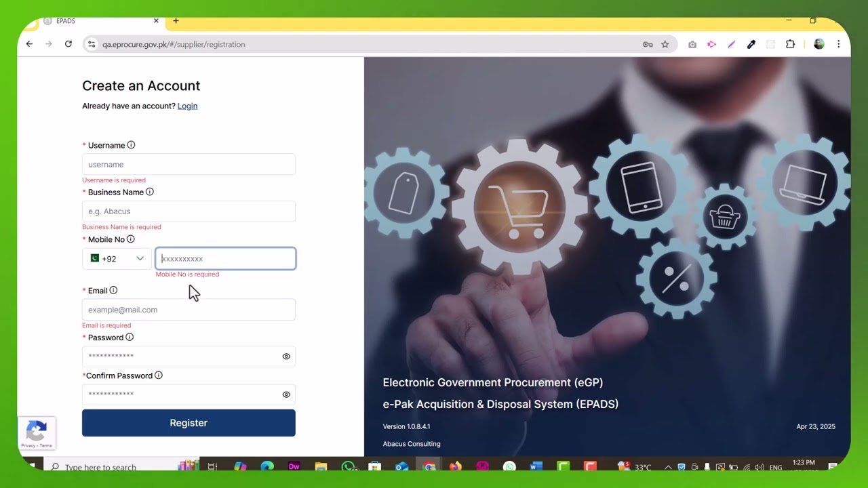Click the Password input field

[x=189, y=357]
